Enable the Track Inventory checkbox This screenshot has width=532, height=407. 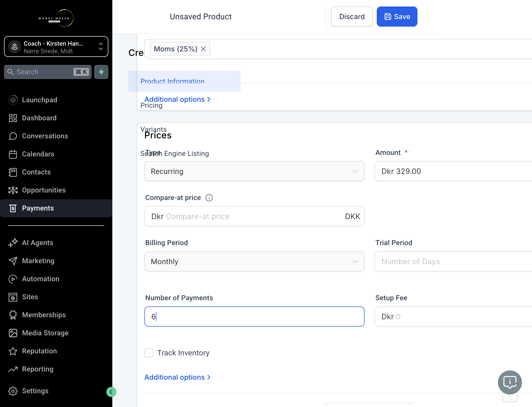pyautogui.click(x=149, y=353)
